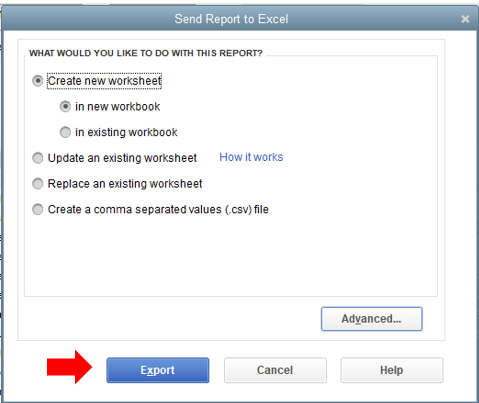Screen dimensions: 479x403
Task: Open the How it works link
Action: [x=251, y=157]
